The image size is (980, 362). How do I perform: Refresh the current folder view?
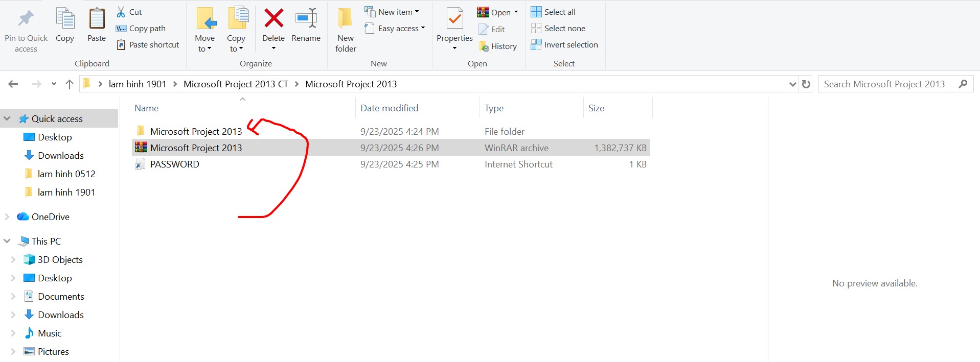click(806, 84)
